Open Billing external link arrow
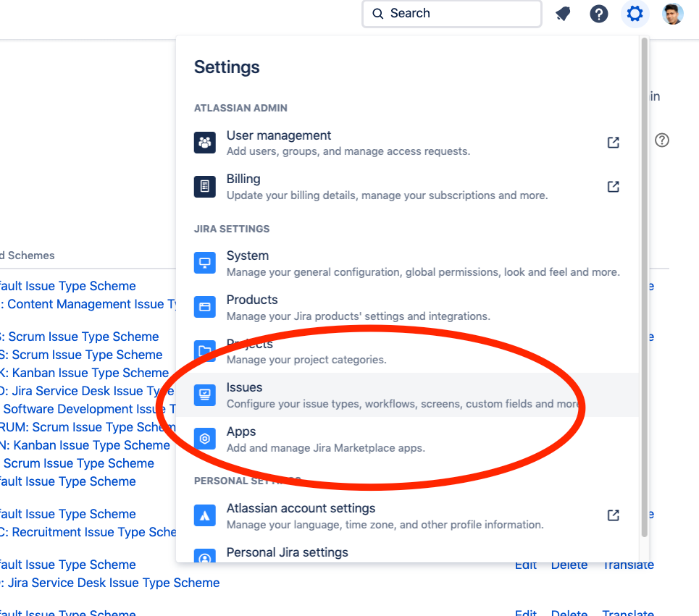The height and width of the screenshot is (616, 699). (x=614, y=186)
